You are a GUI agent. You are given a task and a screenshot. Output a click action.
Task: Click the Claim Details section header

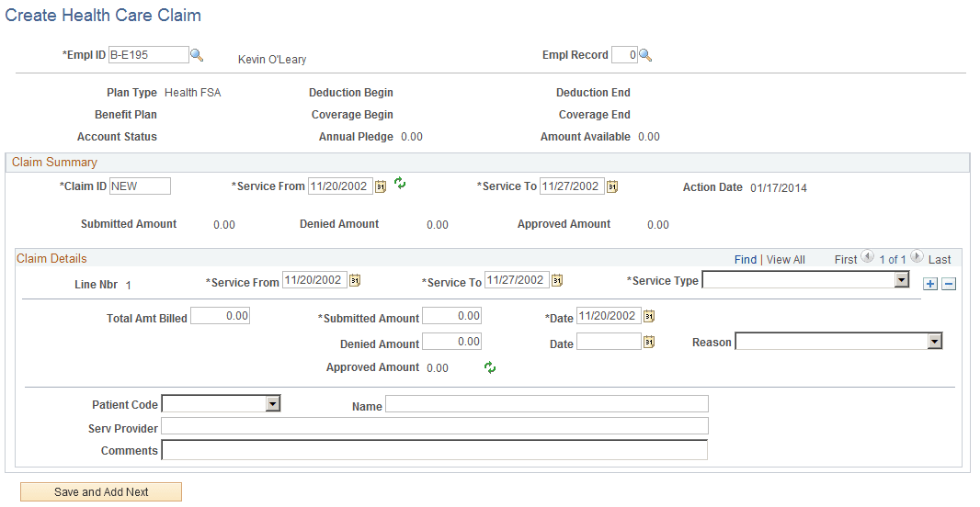(51, 258)
